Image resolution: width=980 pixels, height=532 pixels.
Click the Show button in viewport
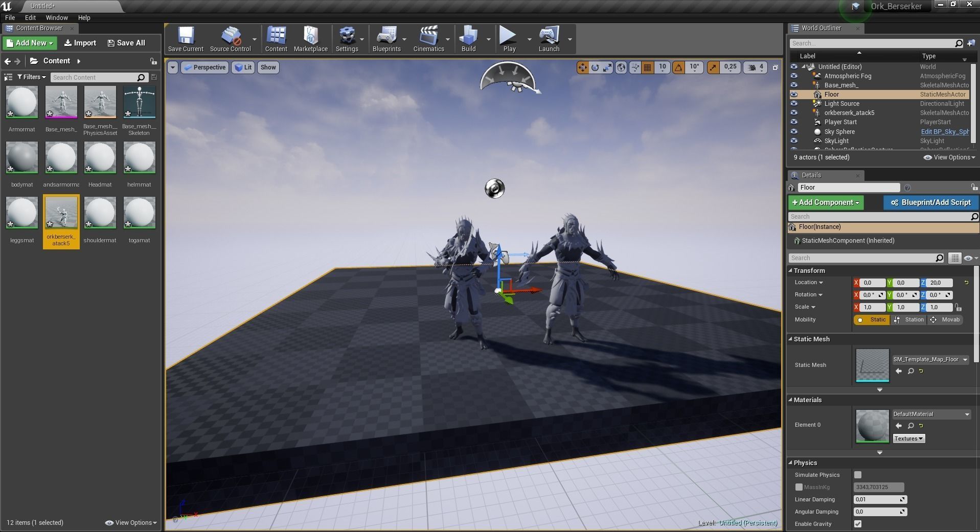click(x=268, y=67)
